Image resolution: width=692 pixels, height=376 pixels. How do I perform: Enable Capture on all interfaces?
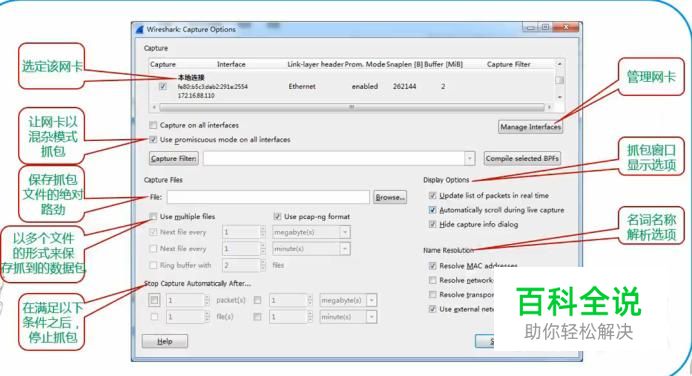click(153, 125)
